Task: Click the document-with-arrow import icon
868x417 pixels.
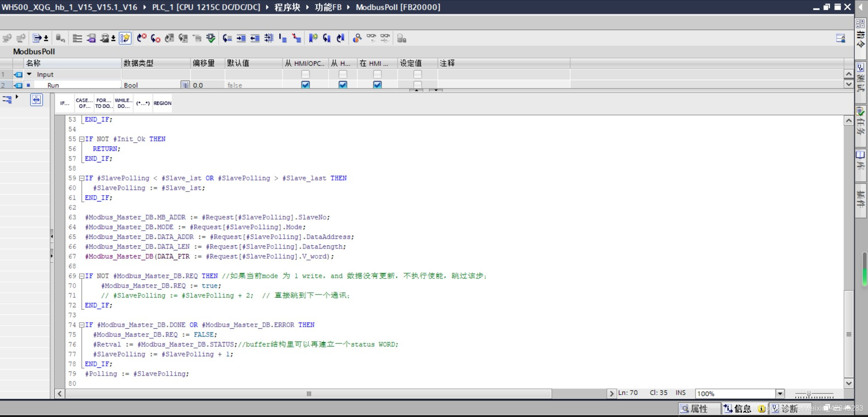Action: (38, 38)
